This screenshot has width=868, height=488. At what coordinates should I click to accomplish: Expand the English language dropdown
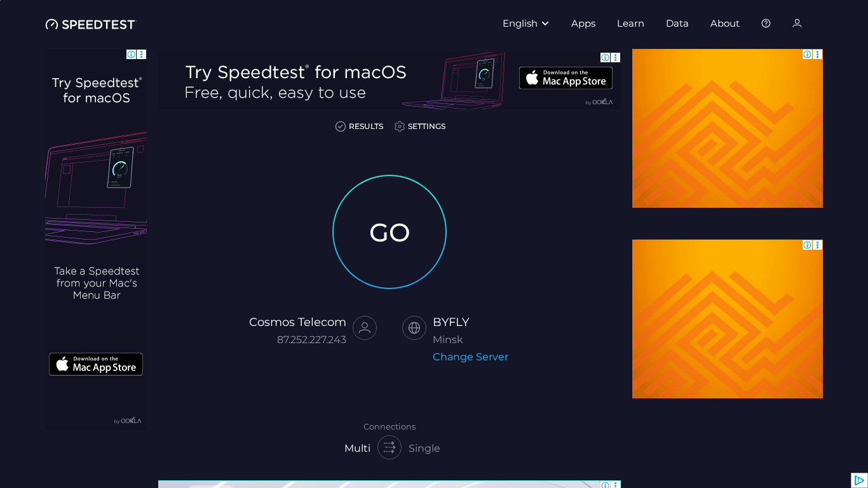[x=526, y=24]
